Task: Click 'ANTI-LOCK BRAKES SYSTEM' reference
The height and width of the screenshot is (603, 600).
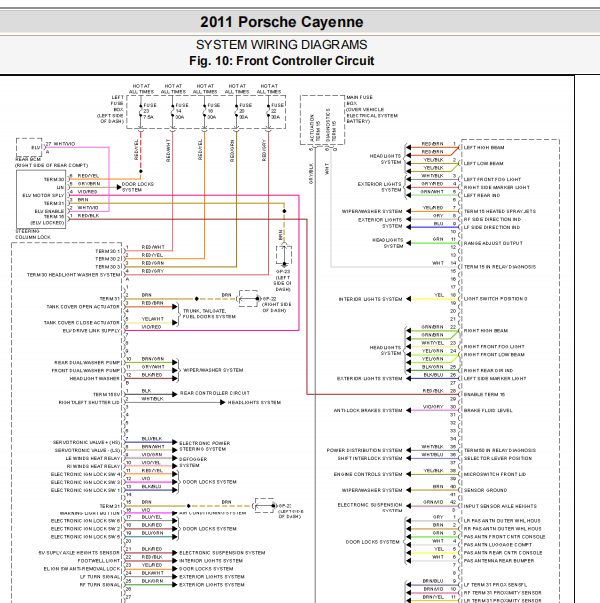Action: click(368, 411)
